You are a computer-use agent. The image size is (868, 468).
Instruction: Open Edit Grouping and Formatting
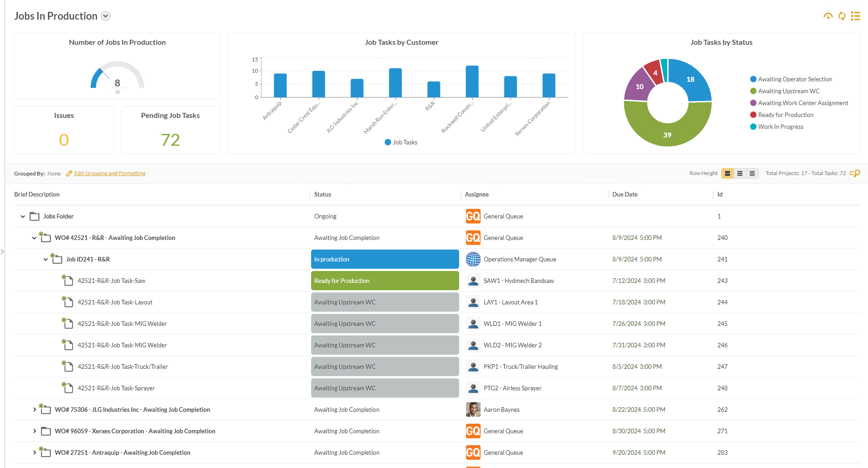109,173
